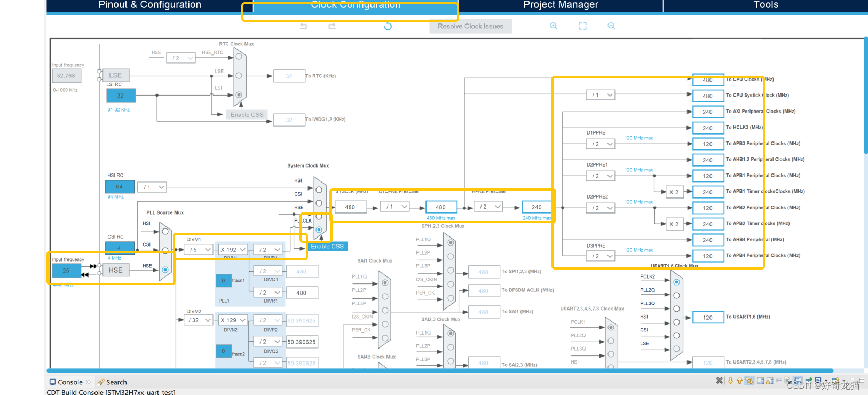Toggle the console double-arrow sync icon
Viewport: 868px width, 395px height.
pyautogui.click(x=749, y=381)
